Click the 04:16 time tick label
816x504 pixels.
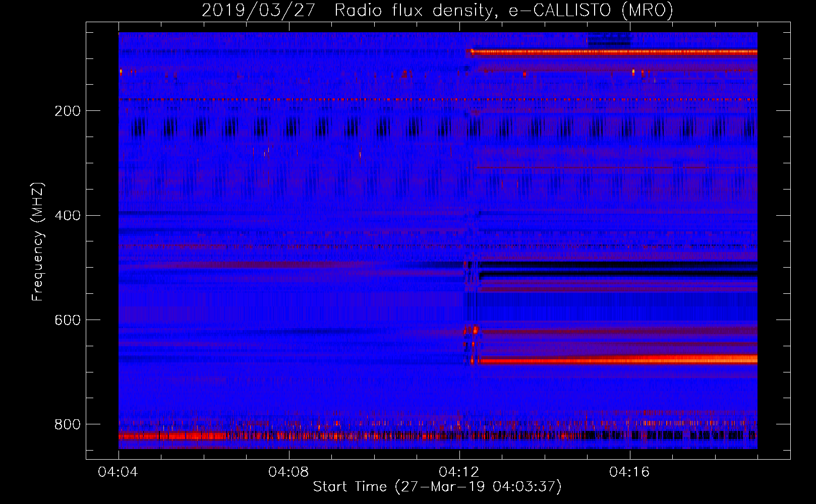click(629, 472)
